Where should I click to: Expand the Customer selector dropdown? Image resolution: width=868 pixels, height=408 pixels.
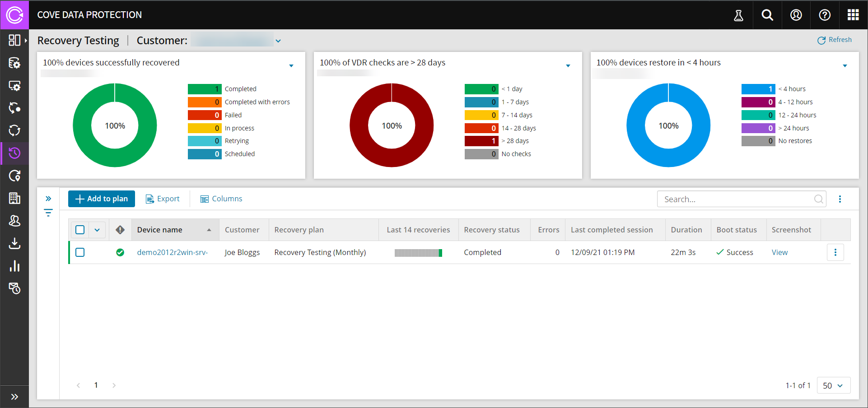(278, 41)
